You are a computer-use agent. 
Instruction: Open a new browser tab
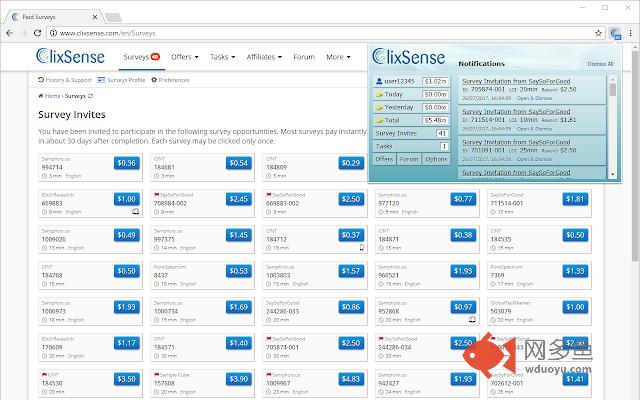coord(113,17)
